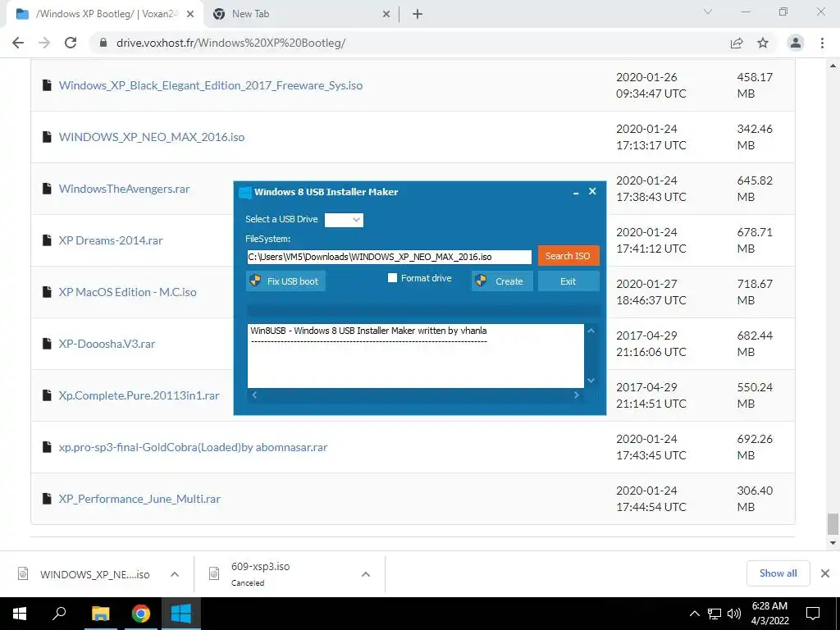This screenshot has width=840, height=630.
Task: Open taskbar search magnifier
Action: 59,614
